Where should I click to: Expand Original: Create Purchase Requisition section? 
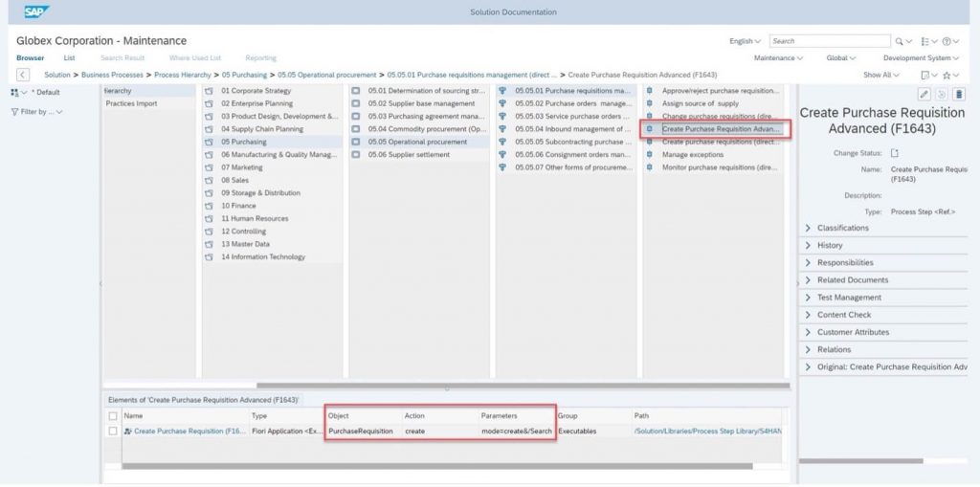(x=808, y=367)
